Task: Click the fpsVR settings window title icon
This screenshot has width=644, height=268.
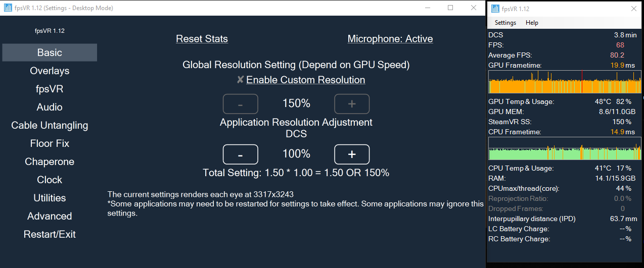Action: point(8,8)
